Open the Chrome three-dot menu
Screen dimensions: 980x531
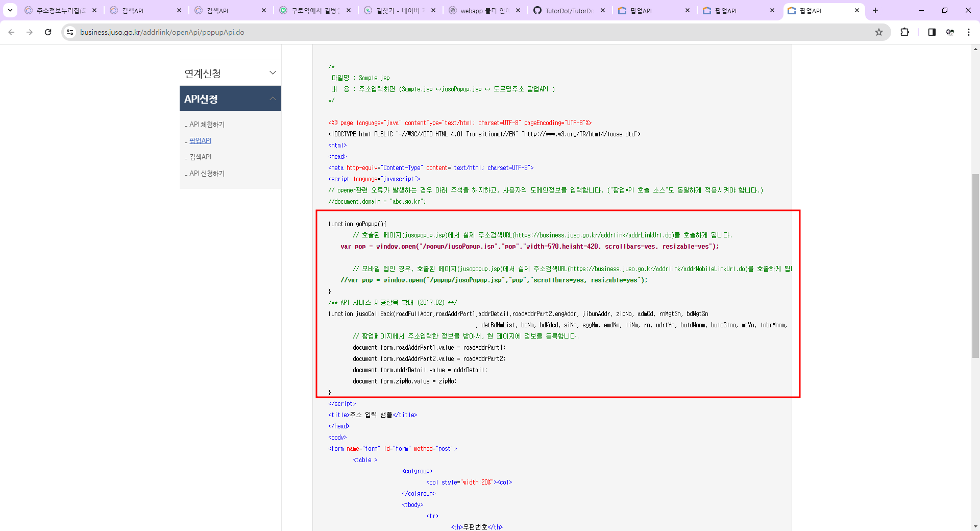pos(969,32)
